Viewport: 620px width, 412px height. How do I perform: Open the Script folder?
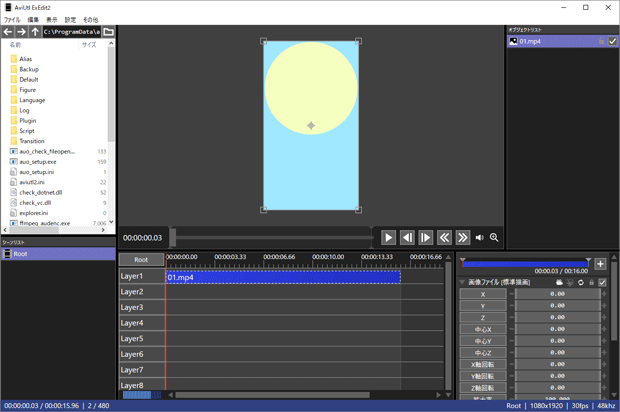pyautogui.click(x=27, y=131)
